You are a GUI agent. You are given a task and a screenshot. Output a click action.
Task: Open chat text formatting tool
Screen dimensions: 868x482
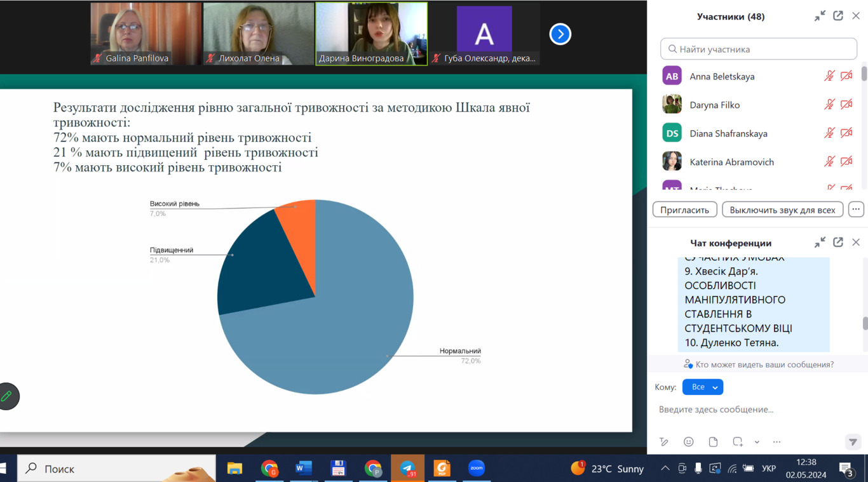[664, 442]
